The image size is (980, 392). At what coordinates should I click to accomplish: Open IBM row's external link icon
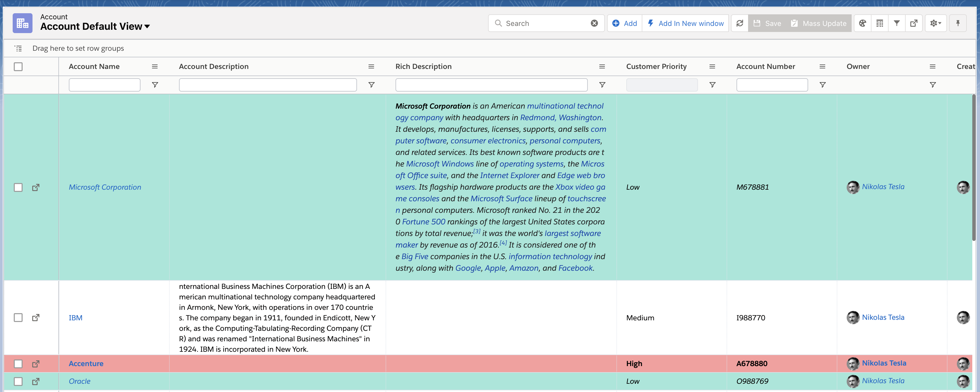pyautogui.click(x=36, y=317)
